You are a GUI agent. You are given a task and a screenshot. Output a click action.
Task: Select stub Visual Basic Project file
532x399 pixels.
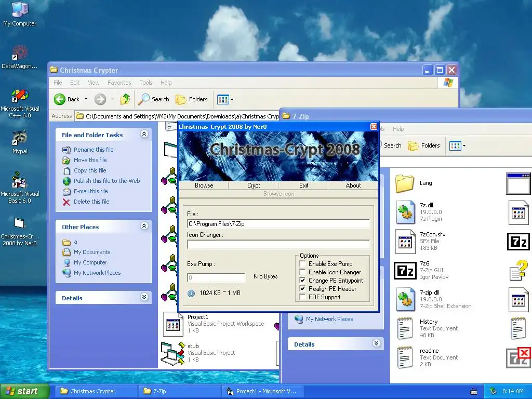point(198,353)
